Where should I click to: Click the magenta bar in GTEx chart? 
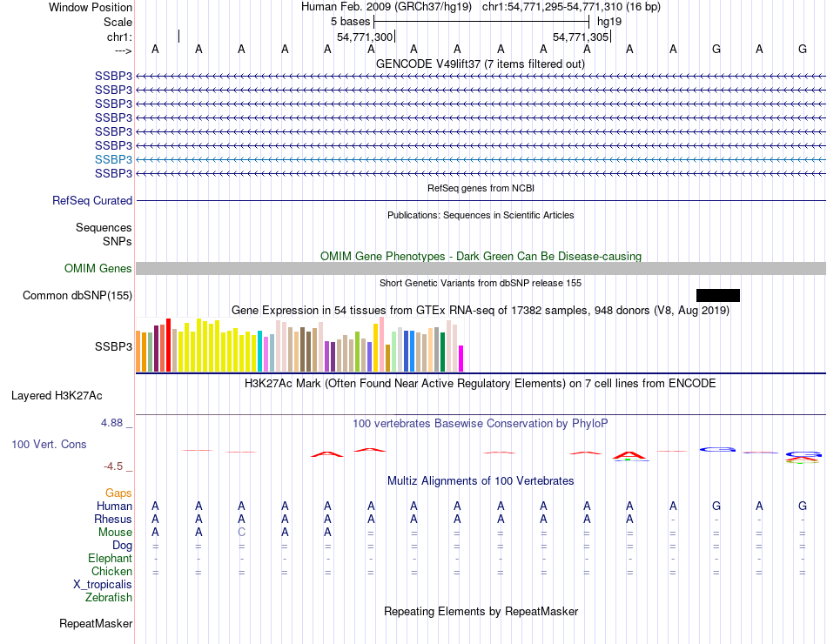(x=461, y=359)
